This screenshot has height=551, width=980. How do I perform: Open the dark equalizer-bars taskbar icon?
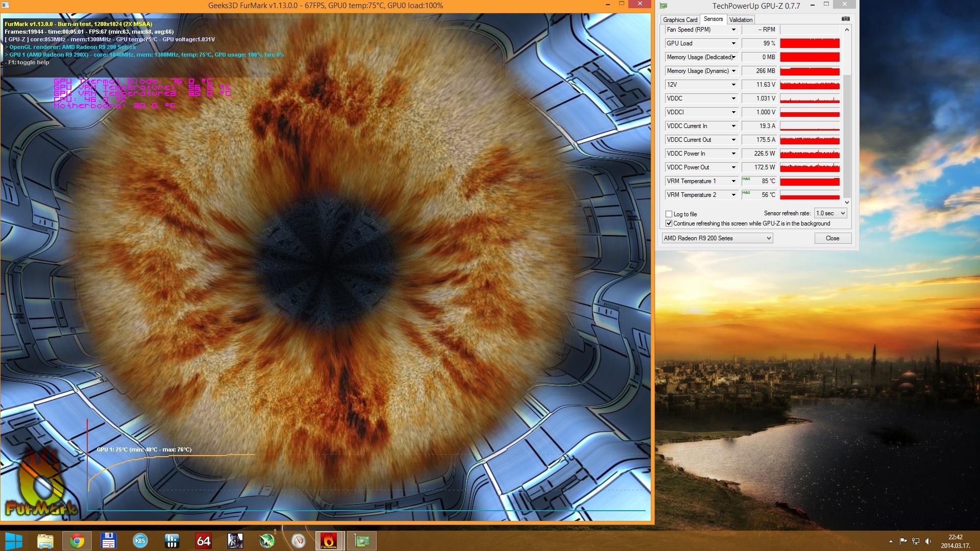[172, 541]
